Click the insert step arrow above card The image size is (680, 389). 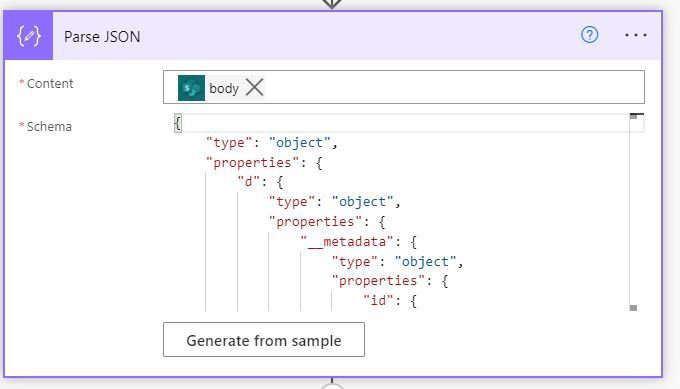[x=332, y=4]
